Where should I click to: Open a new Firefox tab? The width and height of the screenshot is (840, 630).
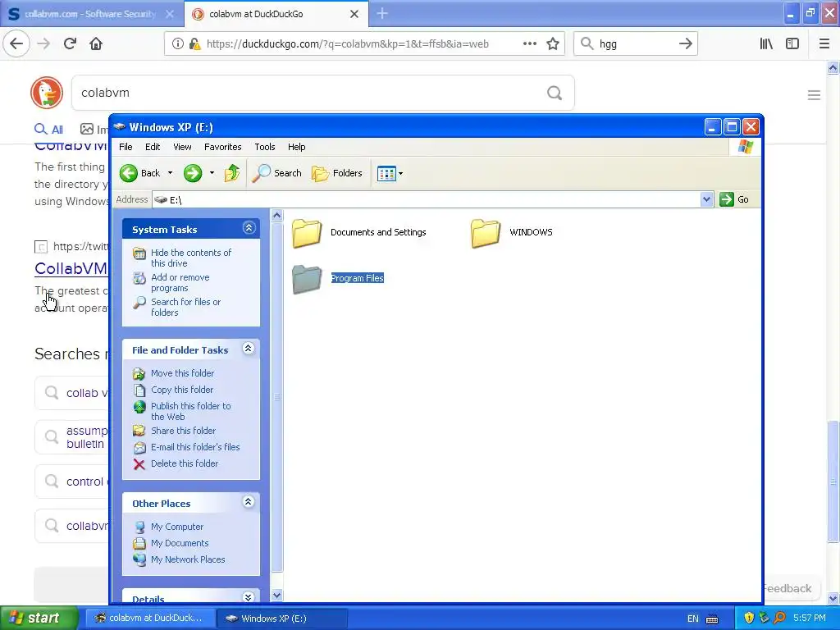[382, 13]
